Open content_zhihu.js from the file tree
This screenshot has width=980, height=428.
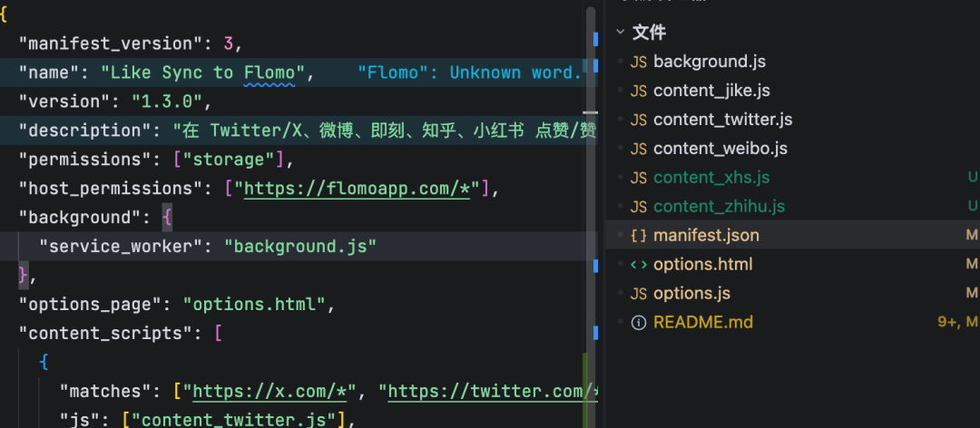[x=719, y=207]
